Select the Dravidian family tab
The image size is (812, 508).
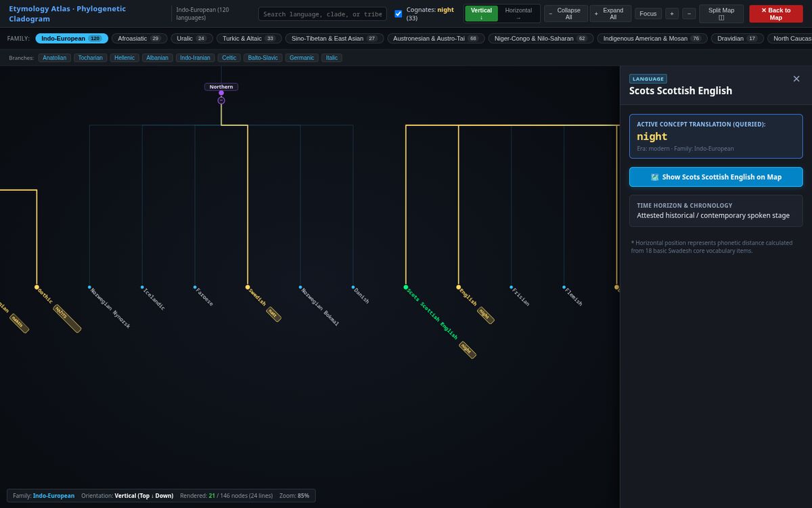tap(737, 39)
